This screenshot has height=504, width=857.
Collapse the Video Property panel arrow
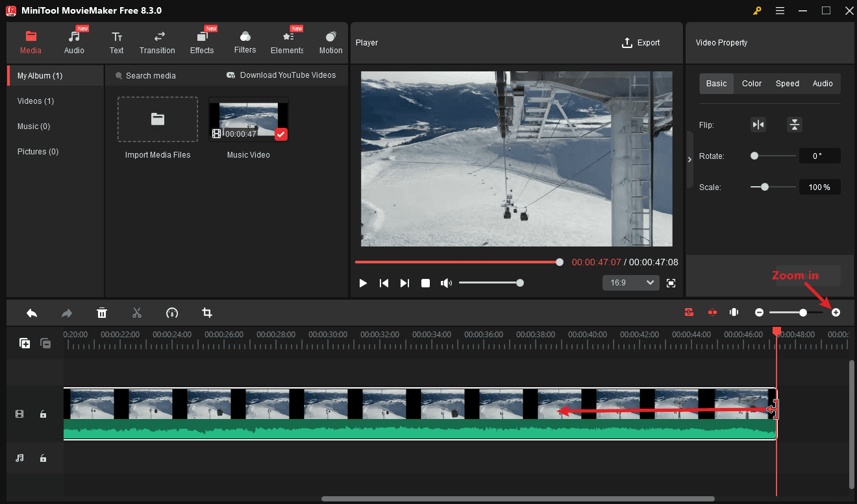click(x=689, y=160)
